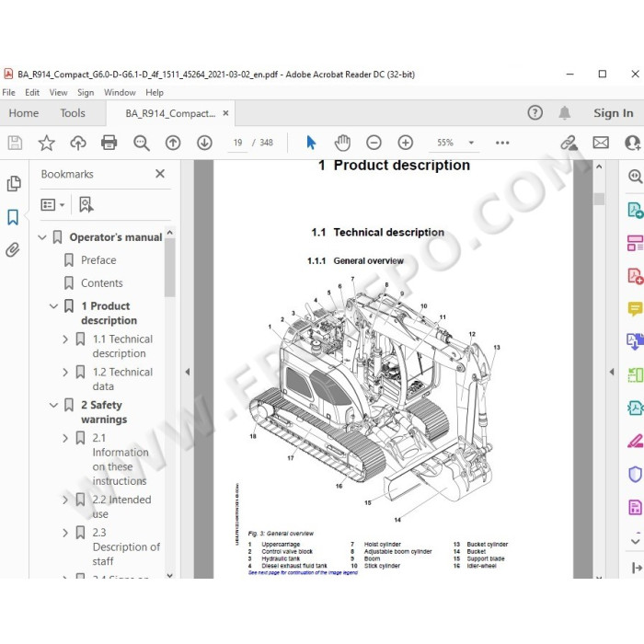The width and height of the screenshot is (644, 644).
Task: Open the Help menu
Action: pos(155,92)
